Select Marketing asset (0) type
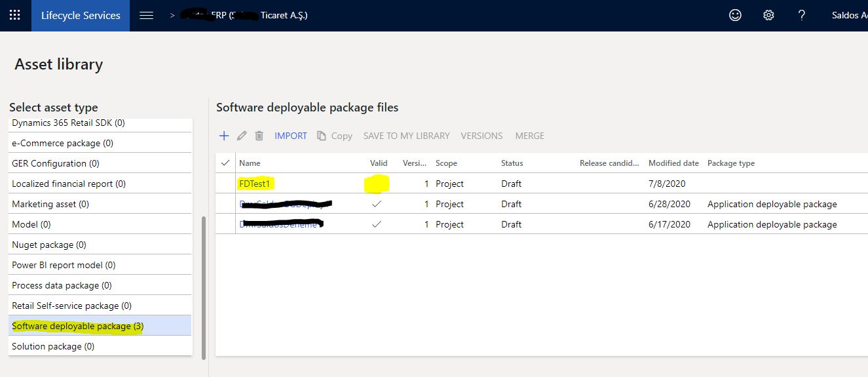This screenshot has width=868, height=377. pyautogui.click(x=100, y=204)
